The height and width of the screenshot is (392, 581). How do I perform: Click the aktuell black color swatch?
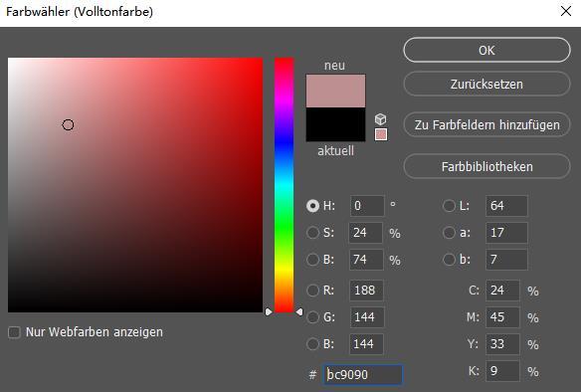(x=335, y=124)
